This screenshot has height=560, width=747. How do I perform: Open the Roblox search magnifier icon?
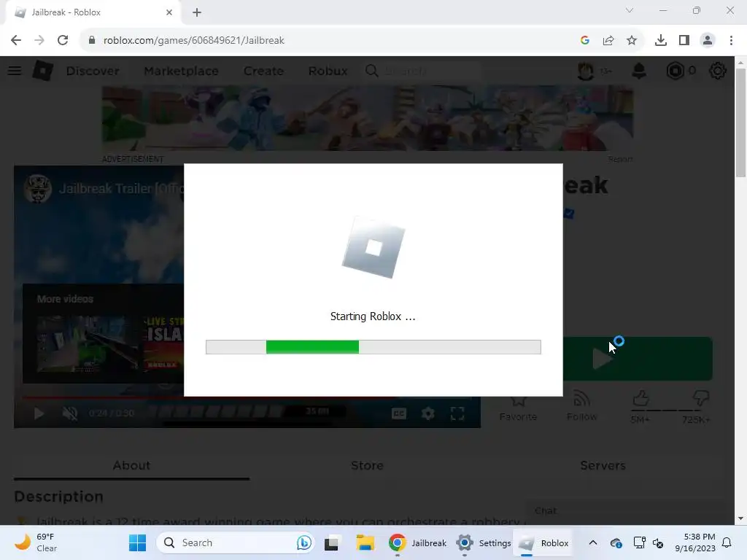click(x=371, y=71)
